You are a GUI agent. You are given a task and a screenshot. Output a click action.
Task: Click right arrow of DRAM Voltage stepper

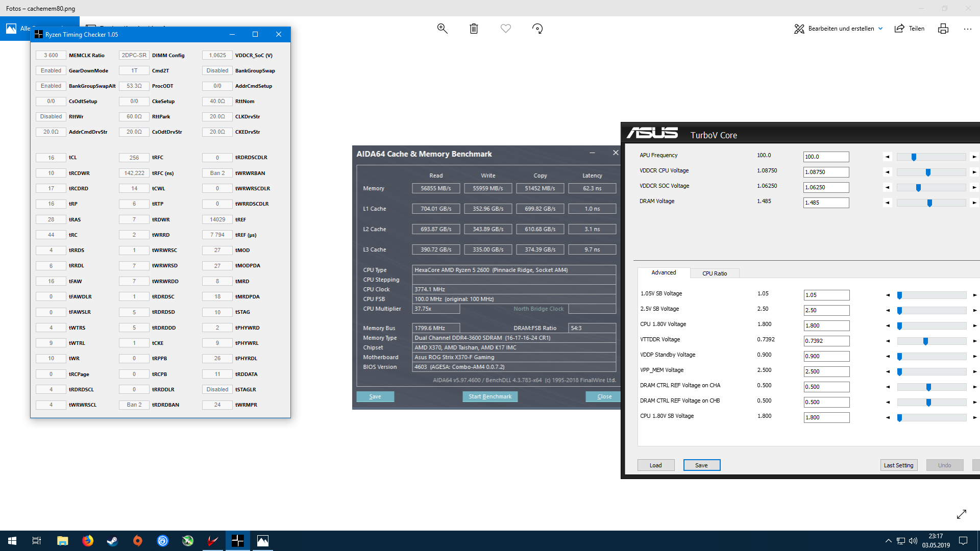point(974,203)
